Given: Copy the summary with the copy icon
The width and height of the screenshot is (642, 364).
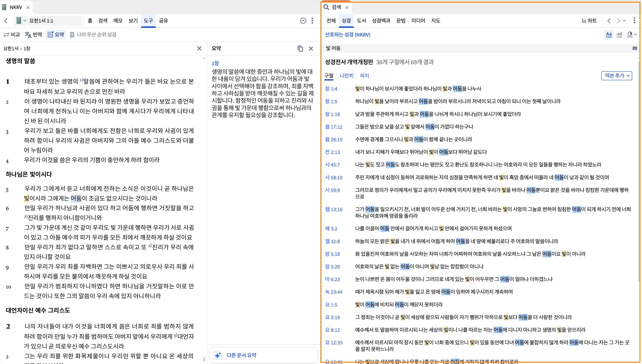Looking at the screenshot, I should (300, 48).
